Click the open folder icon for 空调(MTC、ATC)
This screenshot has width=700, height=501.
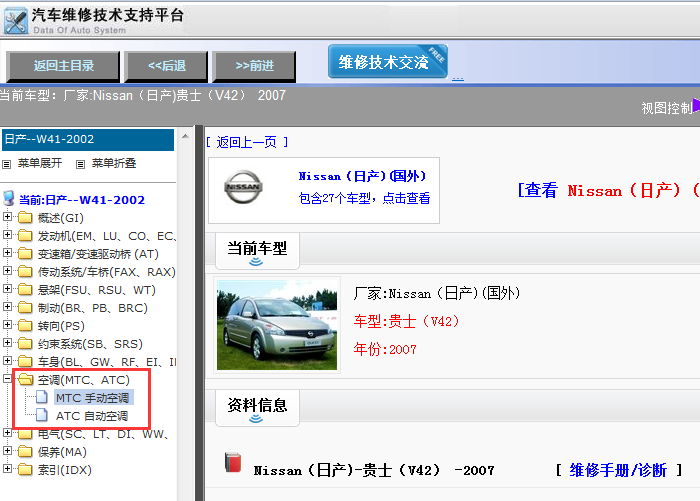tap(26, 380)
